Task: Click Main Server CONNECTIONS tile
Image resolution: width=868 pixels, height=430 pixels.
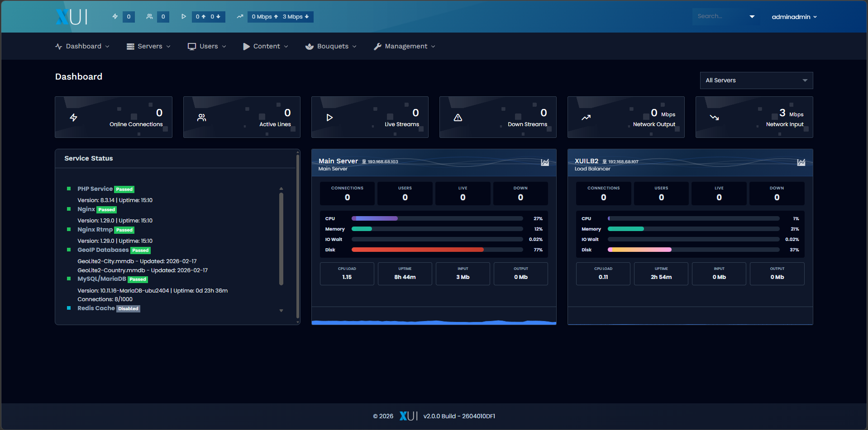Action: (347, 194)
